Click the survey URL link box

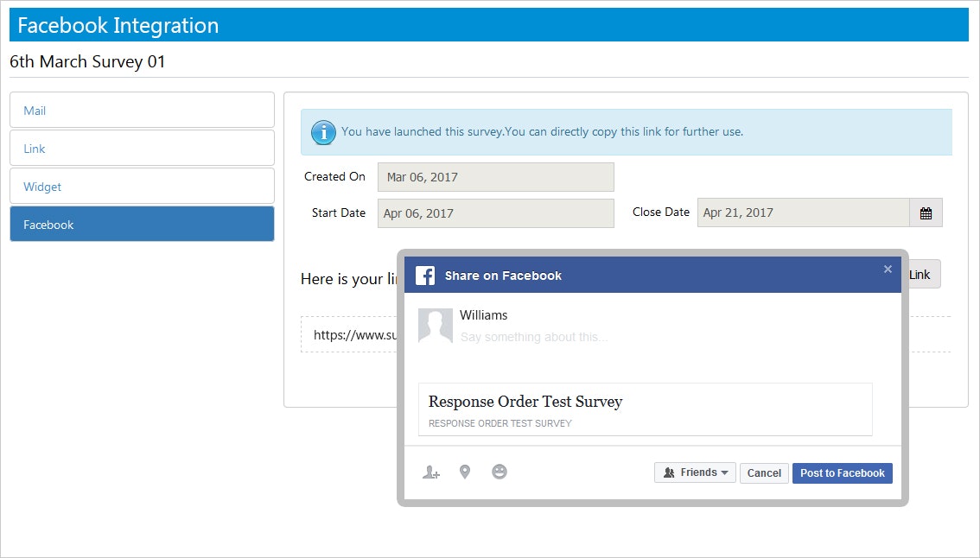(349, 334)
